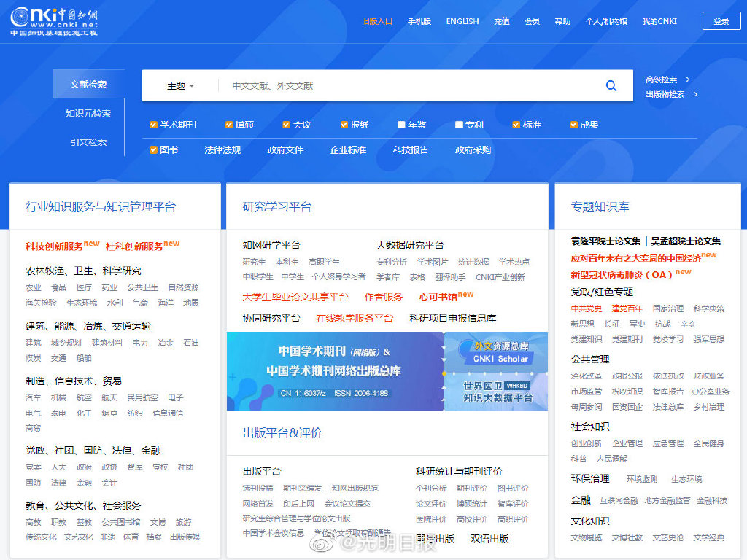Screen dimensions: 747x560
Task: Toggle the 标准 checkbox
Action: 516,125
